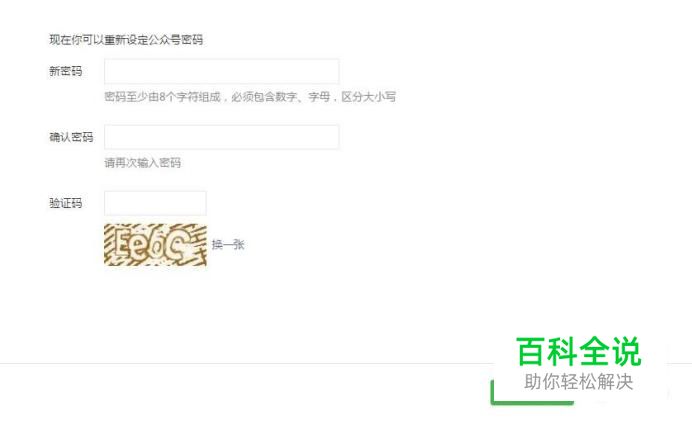Click the 密码至少由8个字符组成 hint text
The width and height of the screenshot is (692, 426).
162,97
